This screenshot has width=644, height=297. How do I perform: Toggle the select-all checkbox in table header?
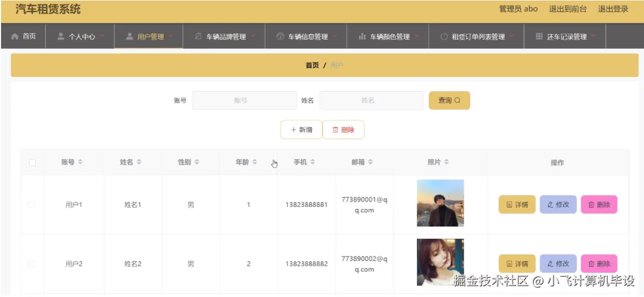32,163
